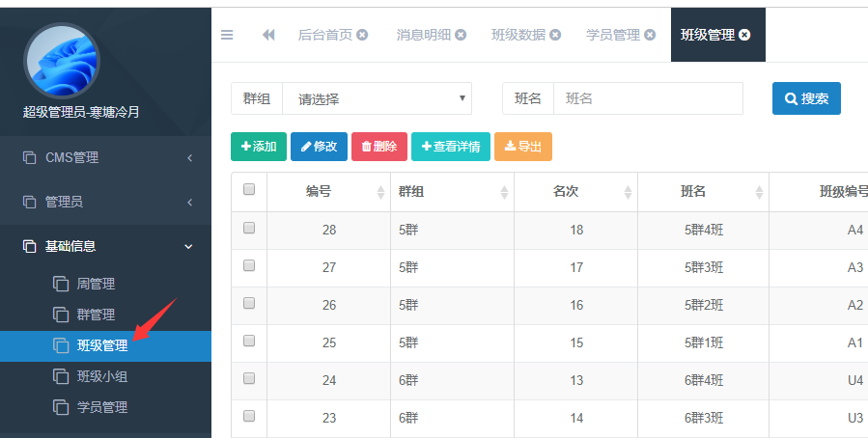The height and width of the screenshot is (438, 868).
Task: Open the 群组 dropdown selector
Action: [x=377, y=98]
